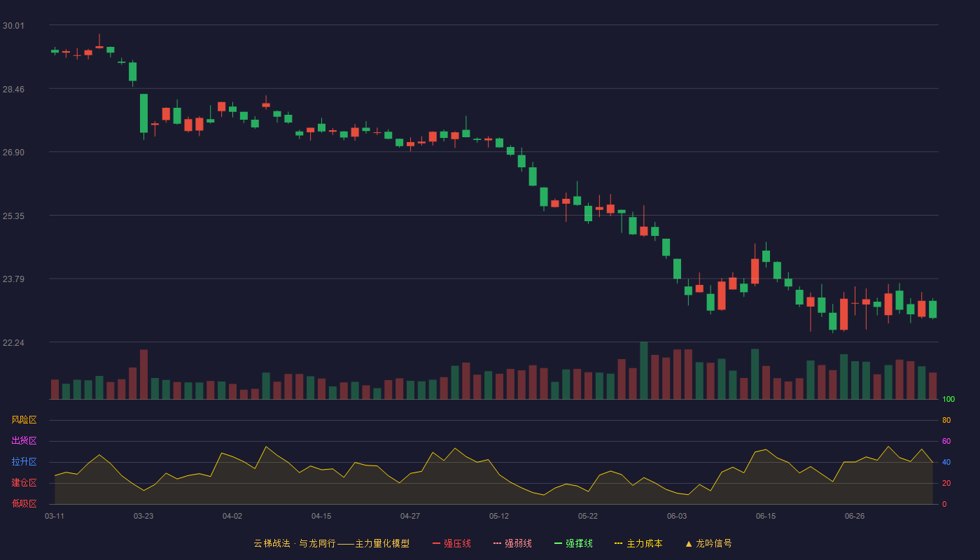Click the 云梯战法 主力量化模型 legend title
980x560 pixels.
(x=332, y=543)
